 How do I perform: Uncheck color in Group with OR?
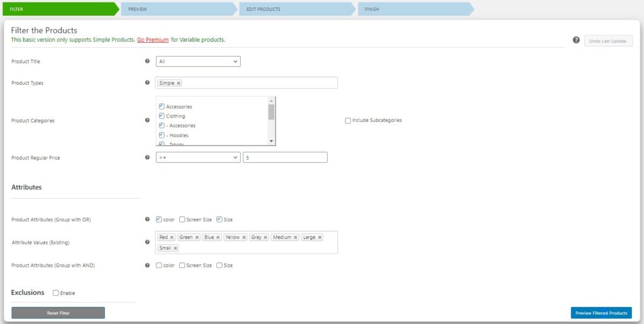(159, 220)
